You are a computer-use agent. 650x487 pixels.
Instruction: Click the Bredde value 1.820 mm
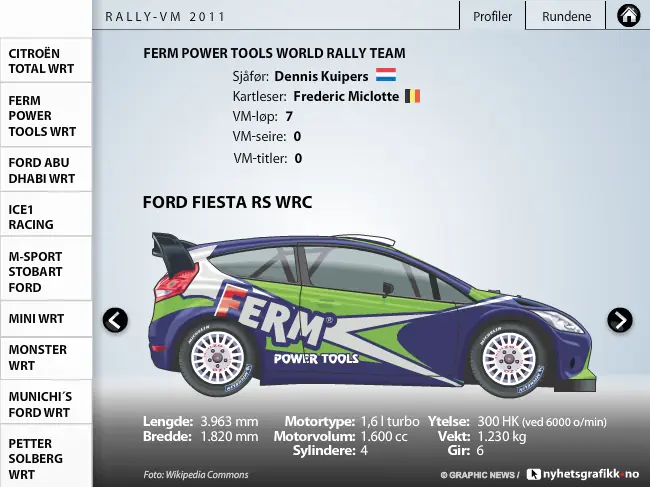point(229,436)
